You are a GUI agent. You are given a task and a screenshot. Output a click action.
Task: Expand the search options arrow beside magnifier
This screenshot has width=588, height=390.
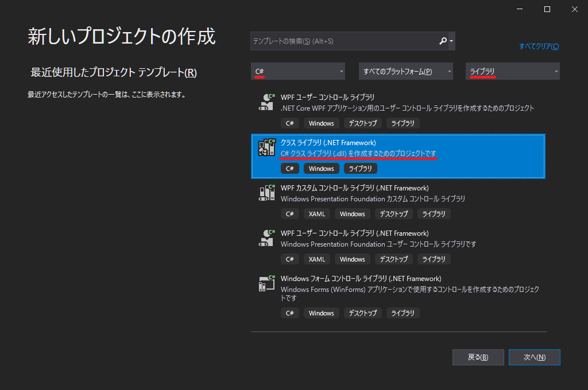point(452,41)
